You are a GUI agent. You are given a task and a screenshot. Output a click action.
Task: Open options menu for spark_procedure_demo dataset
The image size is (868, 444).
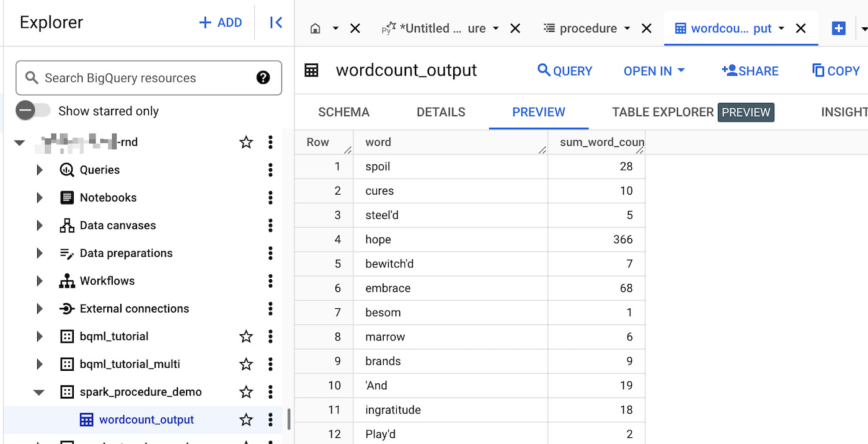270,392
